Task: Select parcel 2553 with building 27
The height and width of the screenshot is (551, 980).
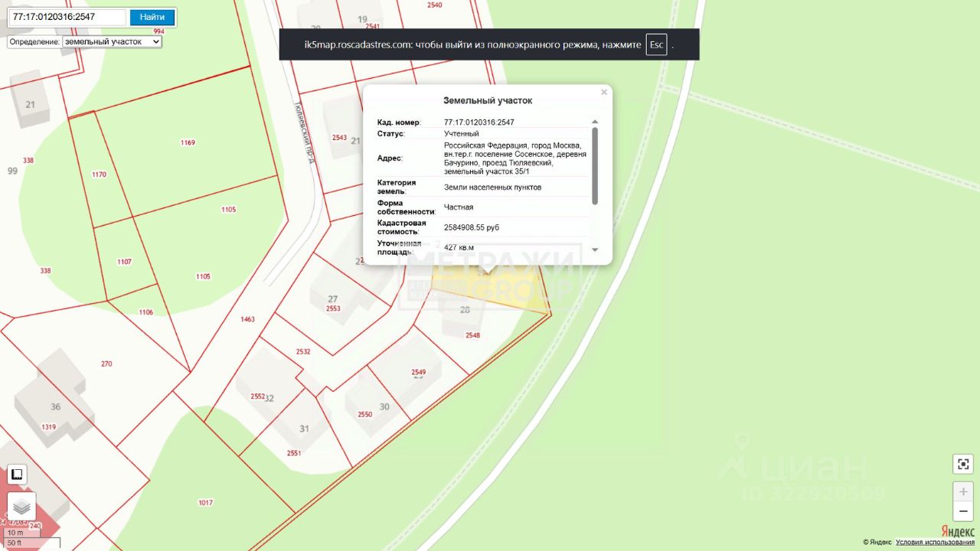Action: coord(332,304)
